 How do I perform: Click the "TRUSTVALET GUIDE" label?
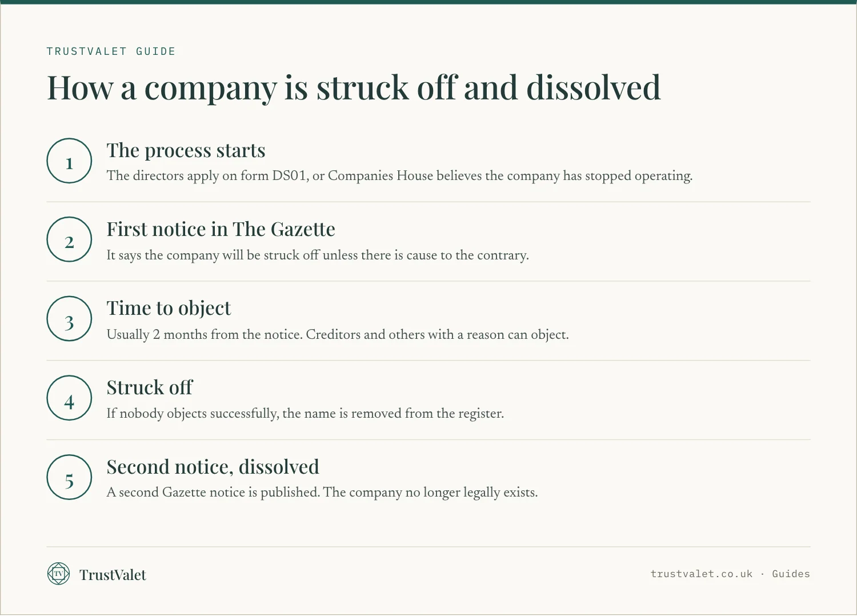point(111,51)
